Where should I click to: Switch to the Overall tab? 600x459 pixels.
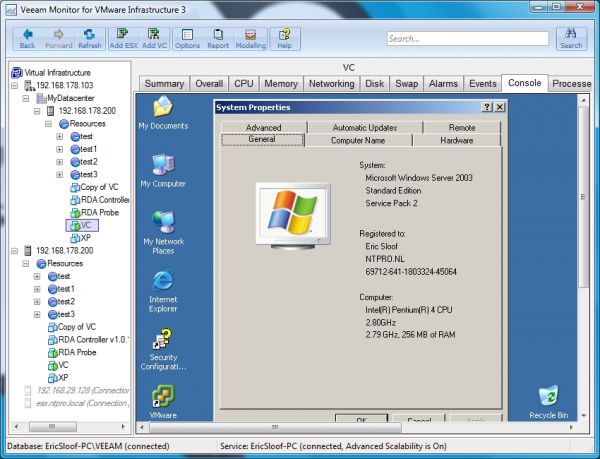click(209, 84)
